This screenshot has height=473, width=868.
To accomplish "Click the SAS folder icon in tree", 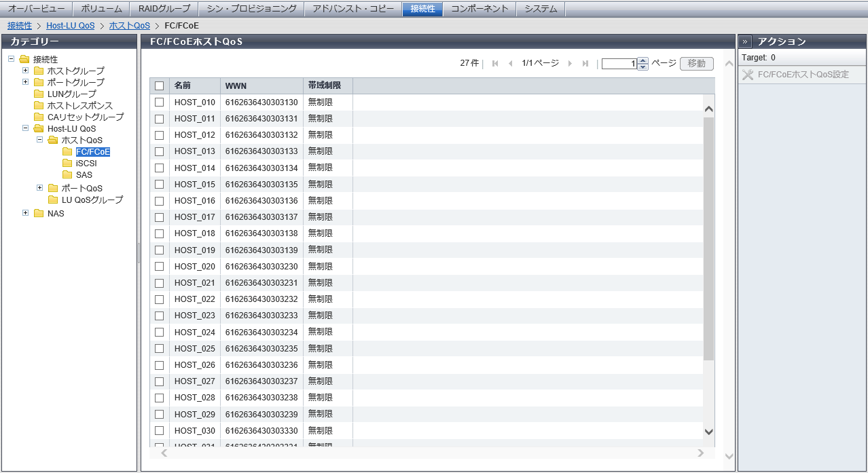I will (67, 175).
